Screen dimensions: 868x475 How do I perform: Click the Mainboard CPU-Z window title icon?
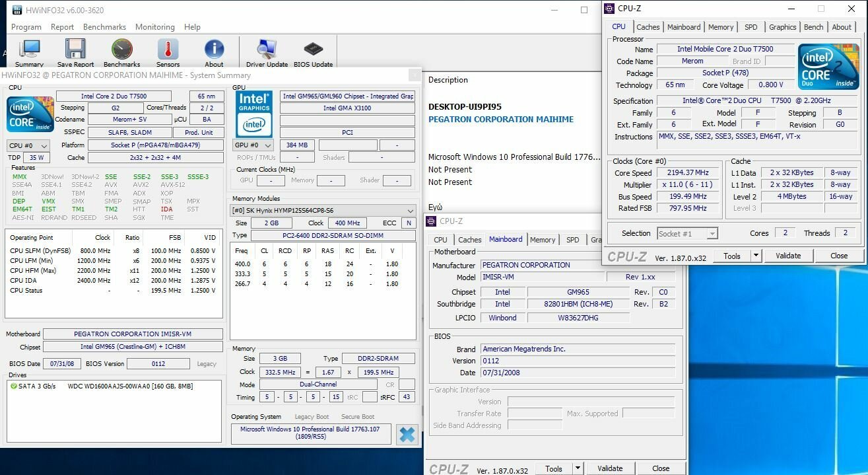point(432,221)
